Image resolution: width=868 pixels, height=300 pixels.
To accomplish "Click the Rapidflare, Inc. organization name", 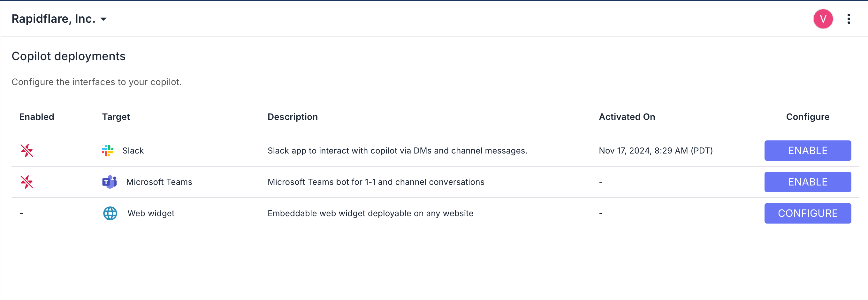I will click(54, 19).
